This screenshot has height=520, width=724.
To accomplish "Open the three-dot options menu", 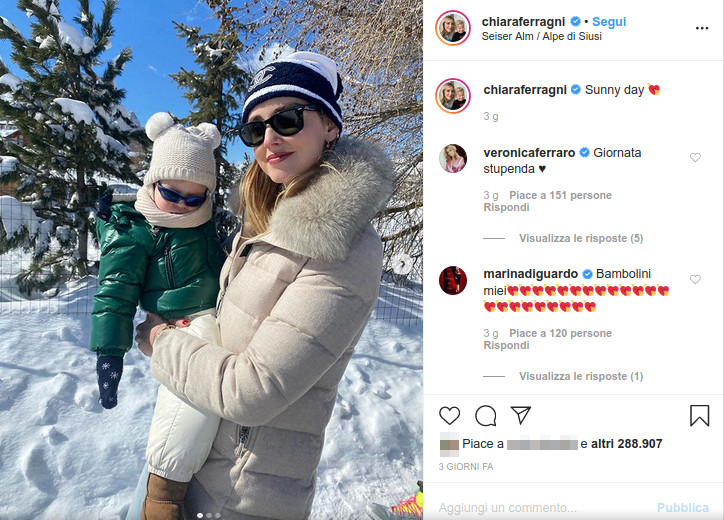I will [702, 29].
